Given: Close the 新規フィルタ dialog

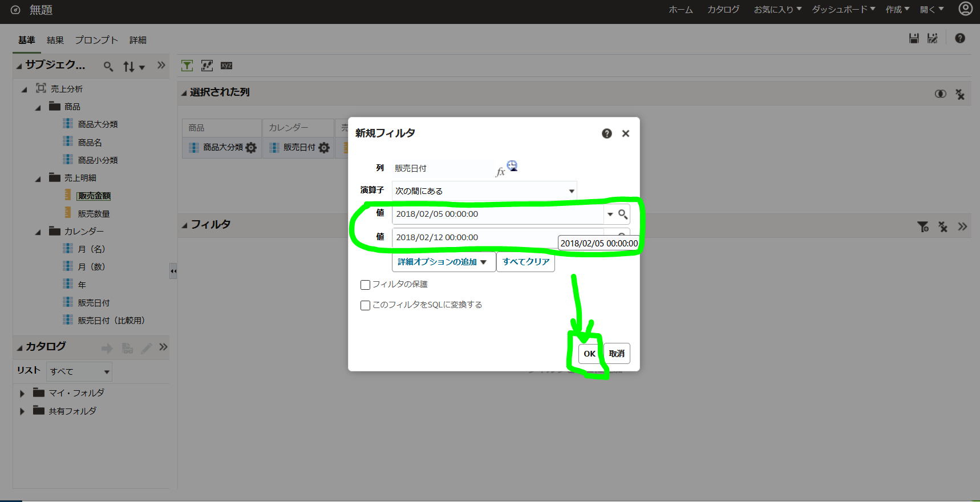Looking at the screenshot, I should [x=626, y=133].
